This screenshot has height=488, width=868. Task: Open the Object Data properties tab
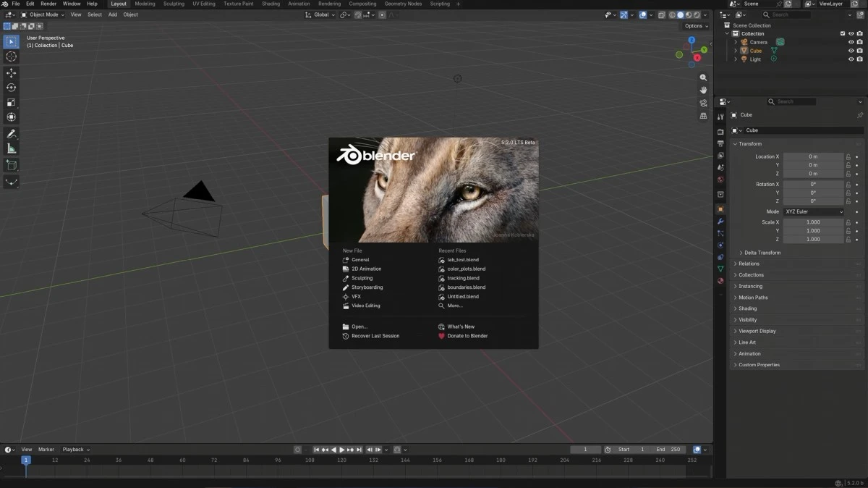[x=720, y=269]
